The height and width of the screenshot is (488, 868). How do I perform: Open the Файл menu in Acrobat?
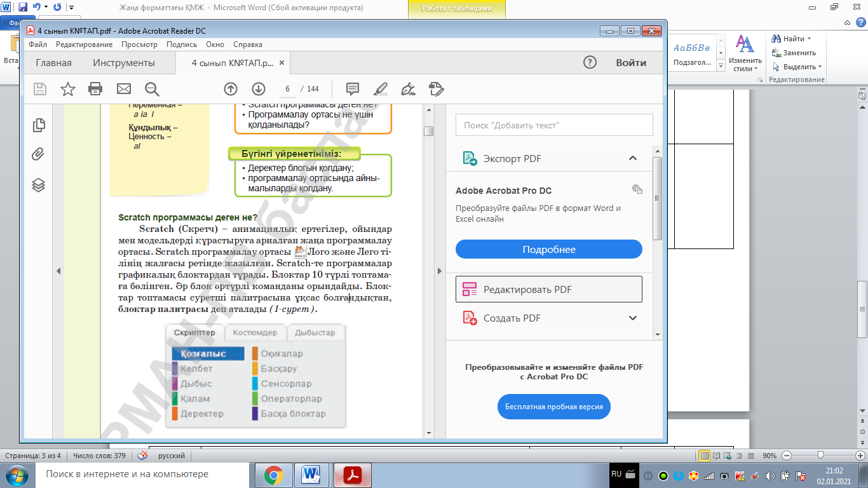38,44
